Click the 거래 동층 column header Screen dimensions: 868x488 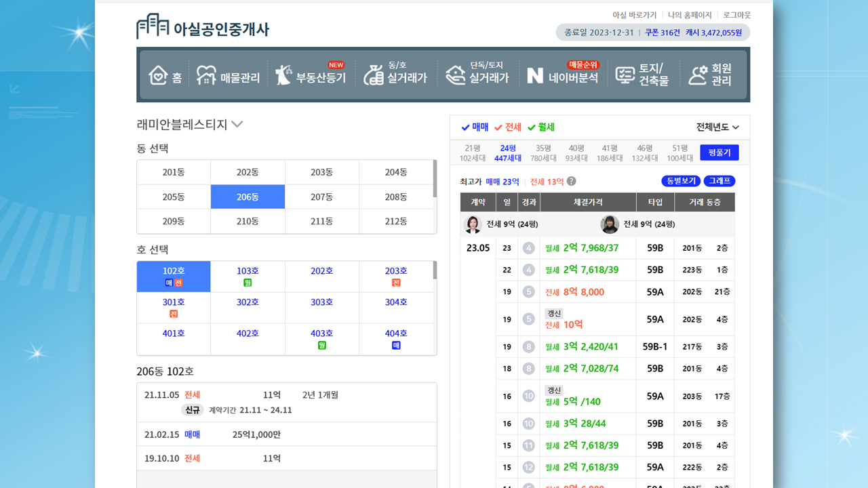click(705, 202)
